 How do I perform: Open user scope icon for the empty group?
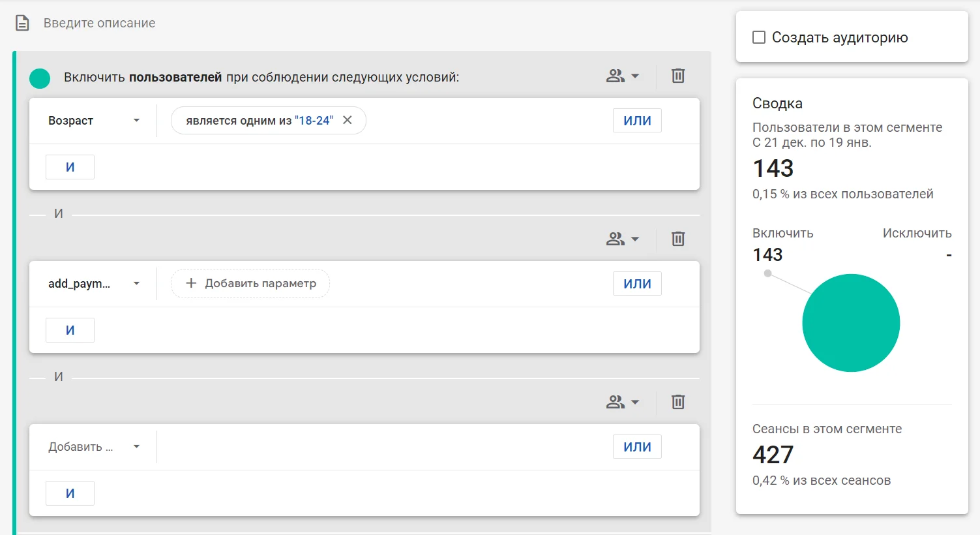pyautogui.click(x=622, y=402)
